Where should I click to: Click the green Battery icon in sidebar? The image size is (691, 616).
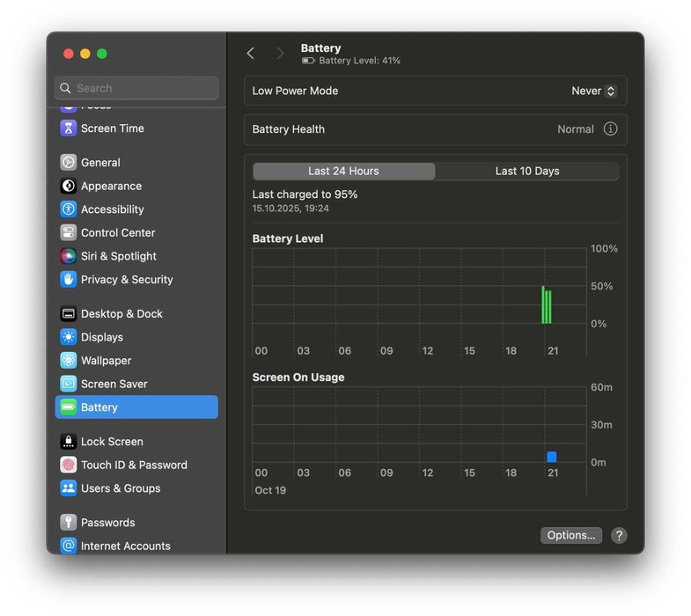click(x=68, y=407)
